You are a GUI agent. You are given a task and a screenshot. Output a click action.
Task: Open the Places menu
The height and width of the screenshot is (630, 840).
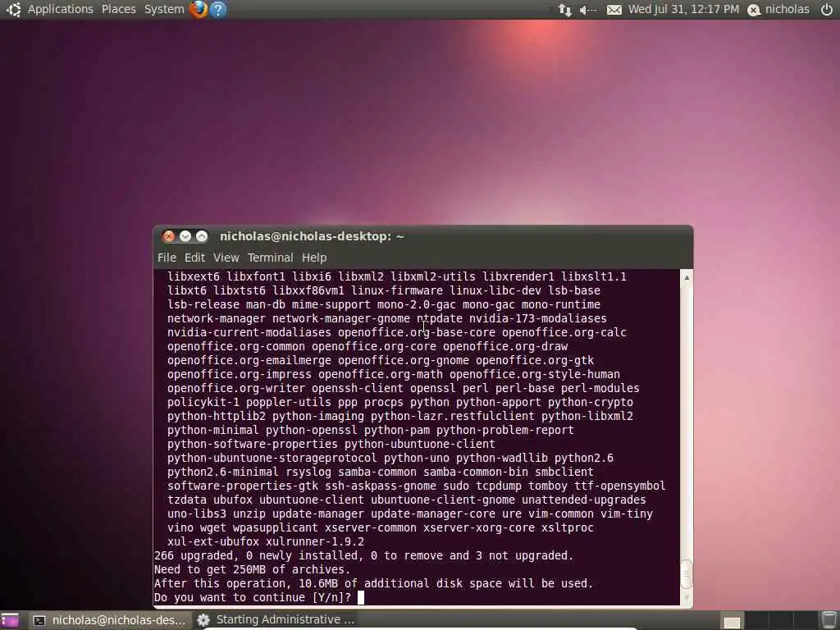coord(118,9)
